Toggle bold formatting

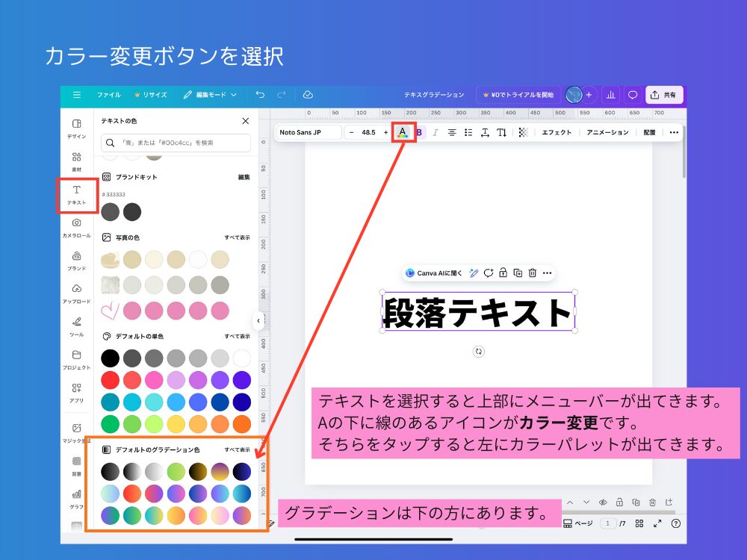pyautogui.click(x=419, y=132)
